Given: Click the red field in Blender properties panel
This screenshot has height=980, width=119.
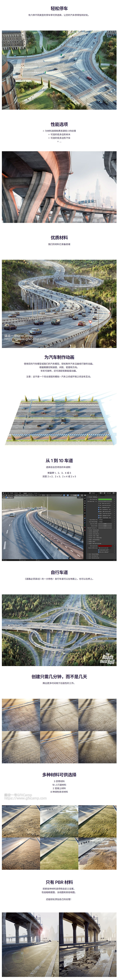Looking at the screenshot, I should 105,546.
